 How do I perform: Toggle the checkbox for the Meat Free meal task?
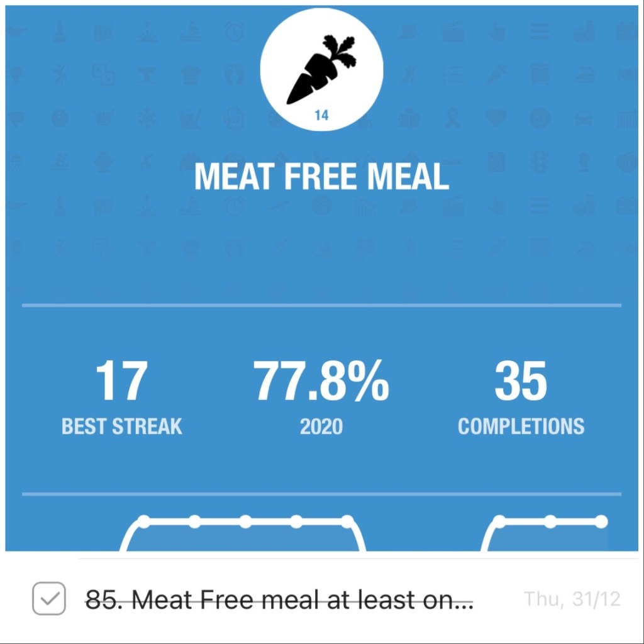49,598
